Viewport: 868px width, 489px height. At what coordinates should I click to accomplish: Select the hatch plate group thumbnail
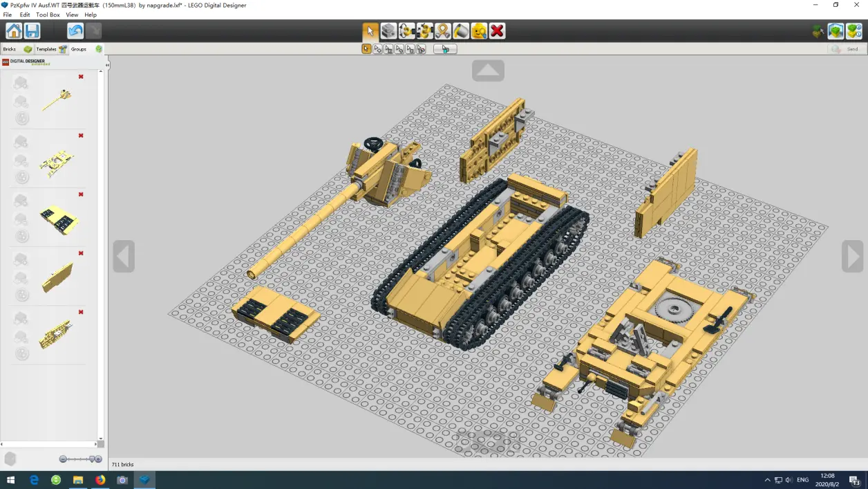point(59,220)
